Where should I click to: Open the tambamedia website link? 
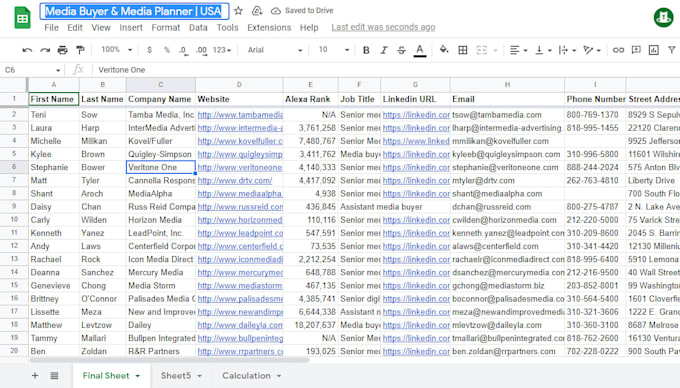click(x=240, y=115)
